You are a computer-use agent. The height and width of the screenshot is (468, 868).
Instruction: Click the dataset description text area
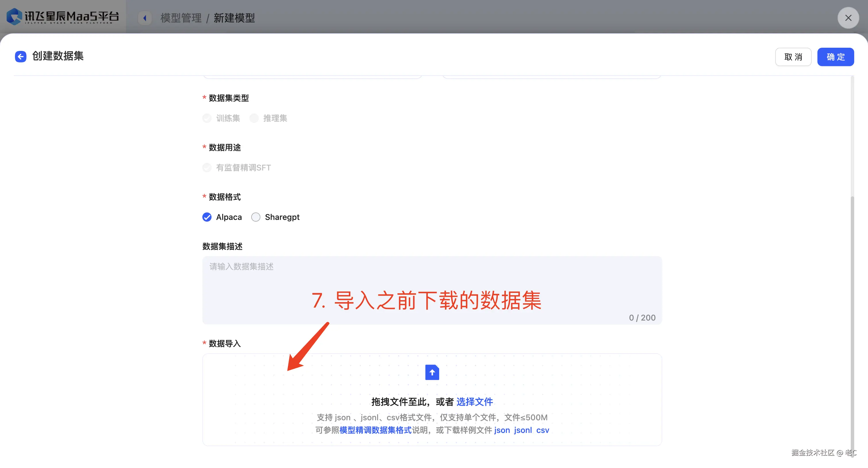coord(432,290)
